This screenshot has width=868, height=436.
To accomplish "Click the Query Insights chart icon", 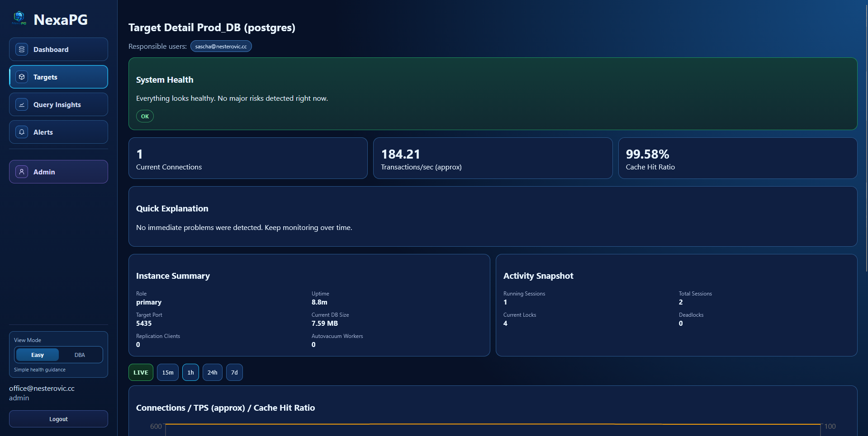I will [x=22, y=104].
